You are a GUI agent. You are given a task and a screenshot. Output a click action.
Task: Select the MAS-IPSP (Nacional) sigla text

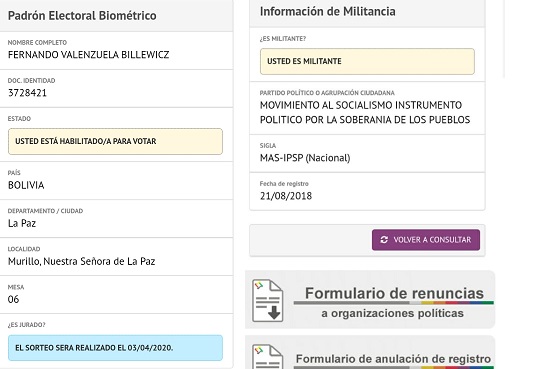[x=305, y=158]
